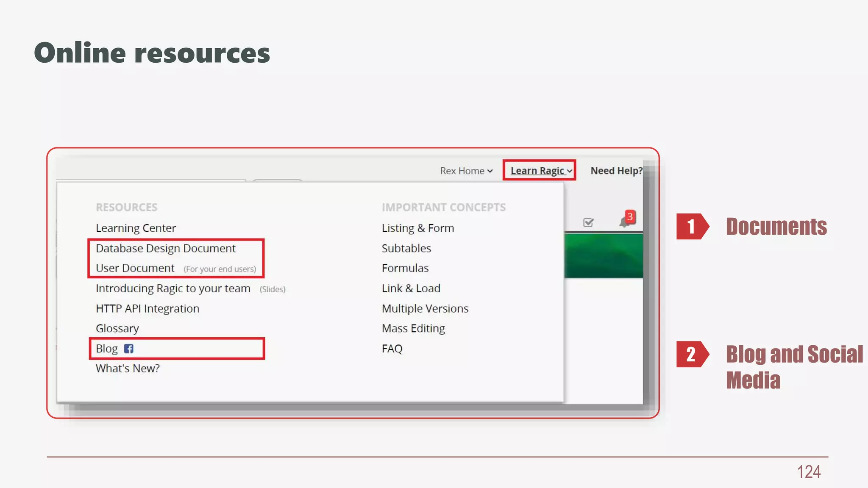Open the Glossary entry

(x=117, y=329)
